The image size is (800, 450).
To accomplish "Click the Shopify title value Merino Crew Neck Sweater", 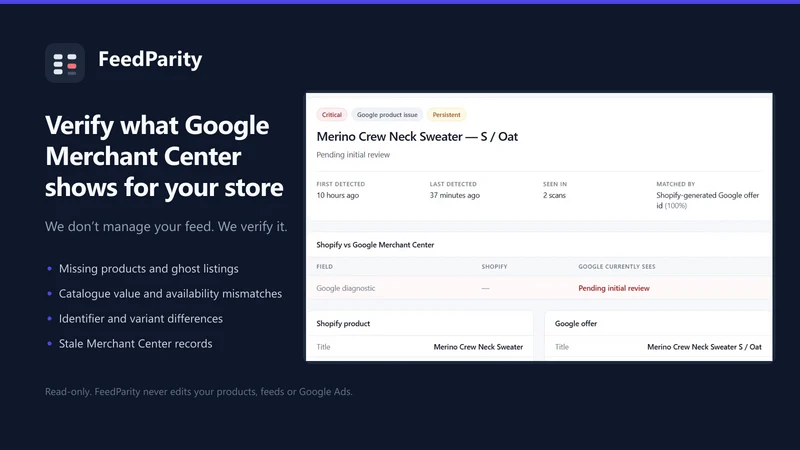I will click(478, 347).
